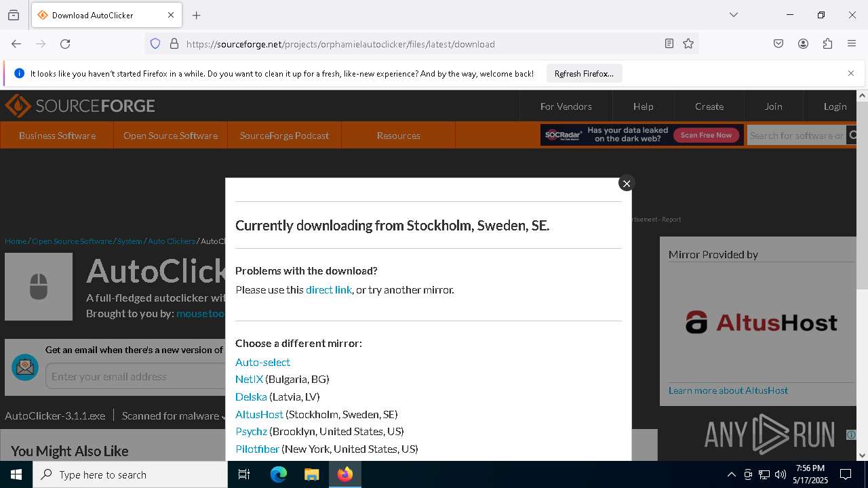
Task: Click the direct link hyperlink
Action: coord(329,289)
